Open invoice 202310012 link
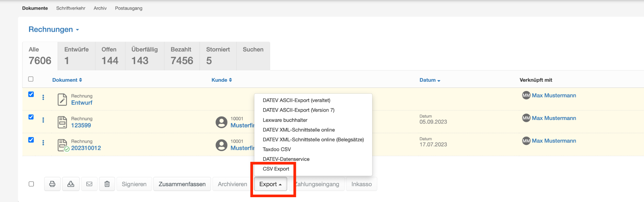This screenshot has width=644, height=202. (x=86, y=148)
